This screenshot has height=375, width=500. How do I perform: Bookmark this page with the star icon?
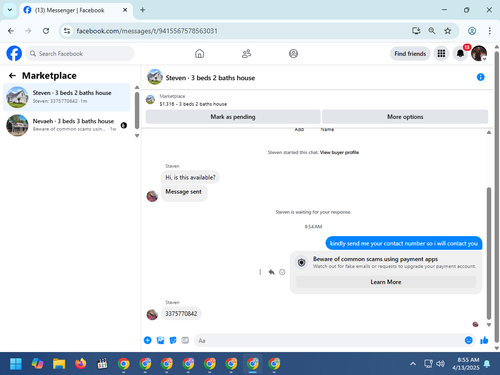[448, 31]
